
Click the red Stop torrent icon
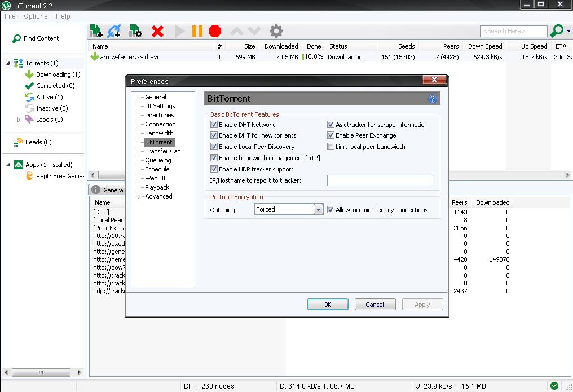pyautogui.click(x=215, y=31)
